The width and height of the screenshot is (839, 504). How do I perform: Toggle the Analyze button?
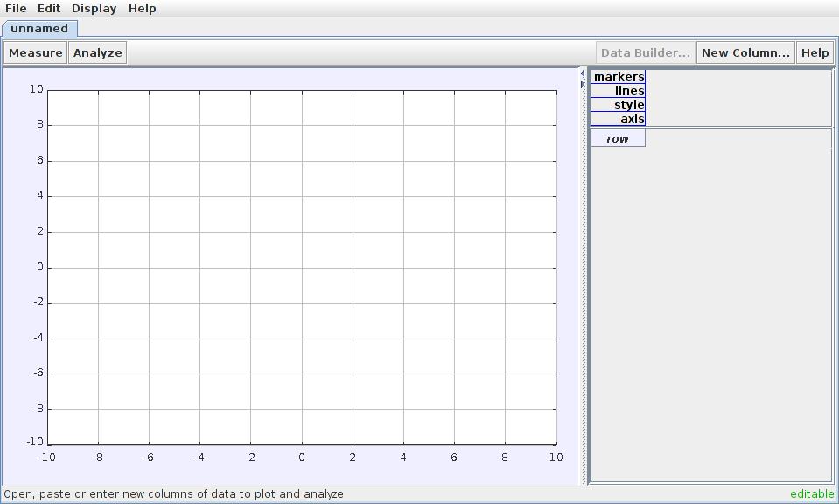point(98,52)
